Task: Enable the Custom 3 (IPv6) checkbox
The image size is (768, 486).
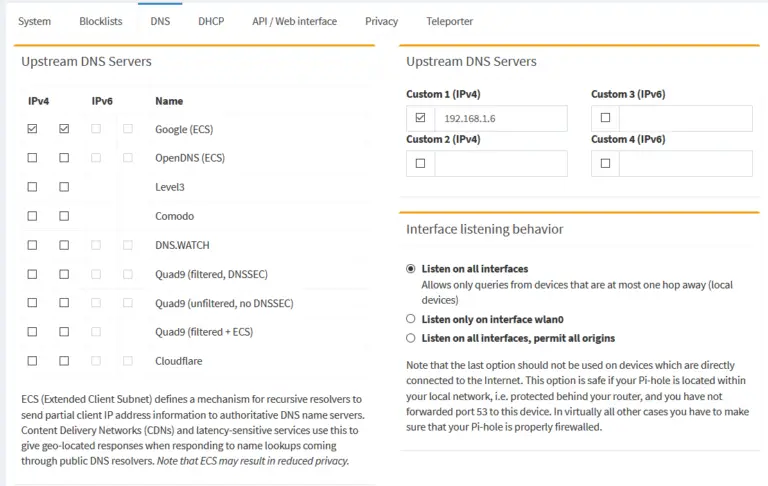Action: click(605, 118)
